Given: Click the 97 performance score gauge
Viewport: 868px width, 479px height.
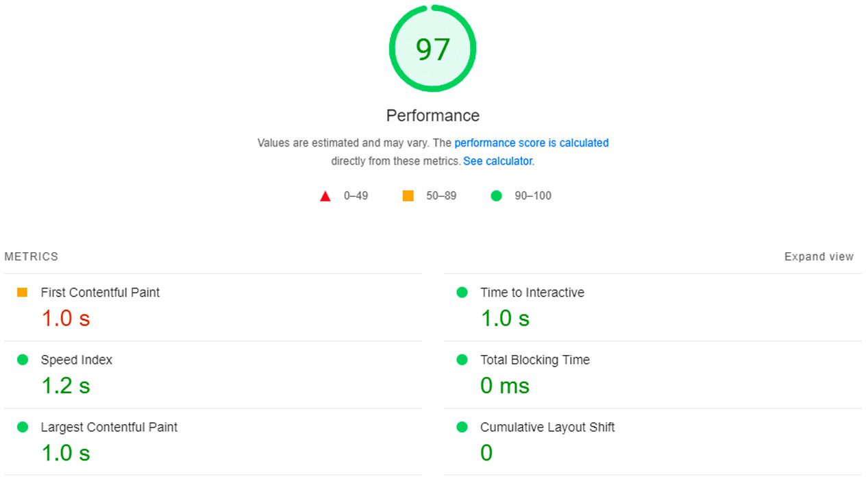Looking at the screenshot, I should click(x=433, y=49).
